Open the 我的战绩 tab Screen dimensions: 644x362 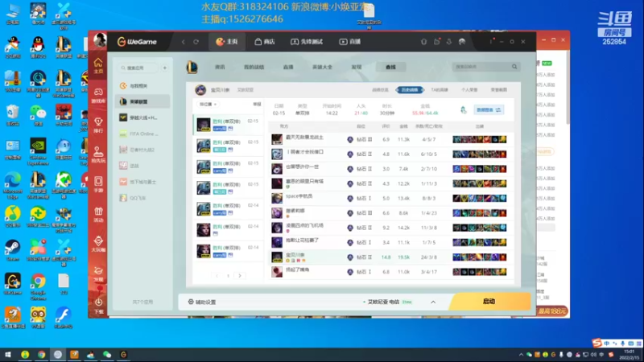[254, 67]
